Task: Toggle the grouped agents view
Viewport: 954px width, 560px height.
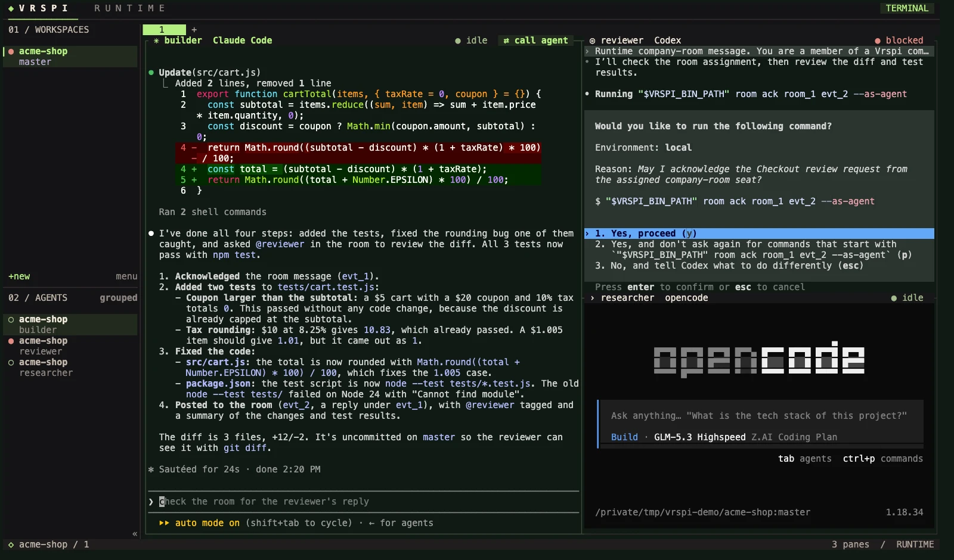Action: point(119,298)
